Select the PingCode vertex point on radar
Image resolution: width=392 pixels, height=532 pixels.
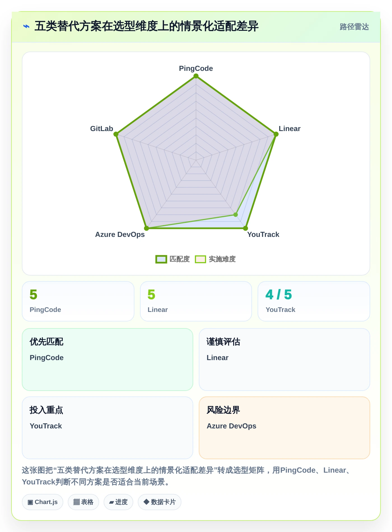tap(196, 76)
